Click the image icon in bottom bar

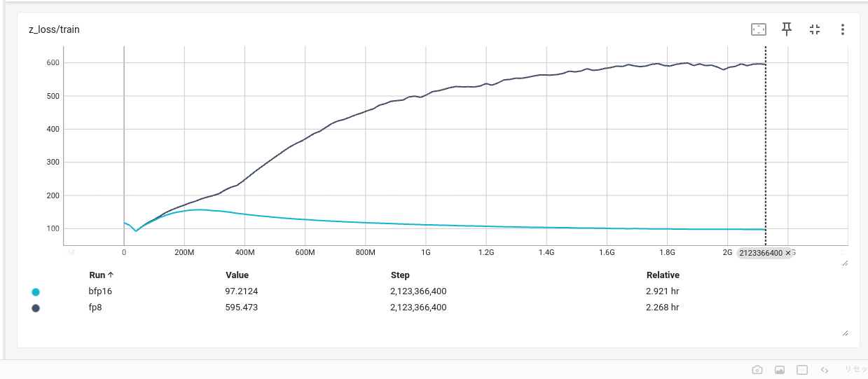coord(780,370)
